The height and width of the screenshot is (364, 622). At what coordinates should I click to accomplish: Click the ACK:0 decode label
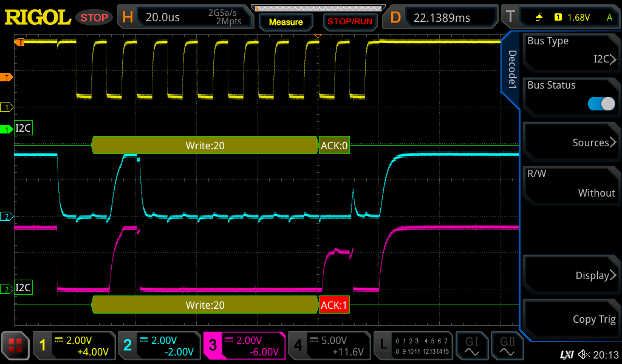[x=334, y=146]
